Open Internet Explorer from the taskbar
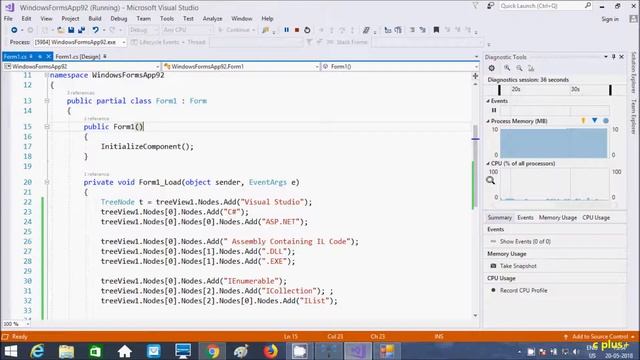This screenshot has height=360, width=640. (38, 351)
